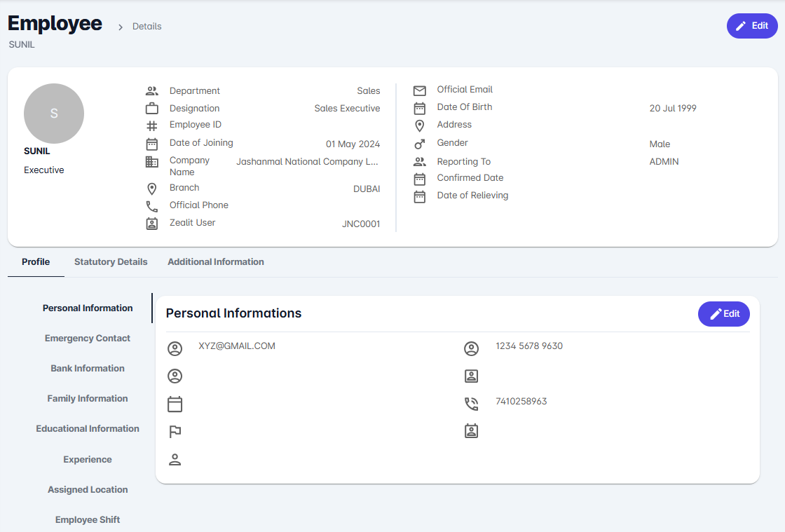Click the envelope icon beside Official Email
This screenshot has height=532, width=785.
pos(419,91)
